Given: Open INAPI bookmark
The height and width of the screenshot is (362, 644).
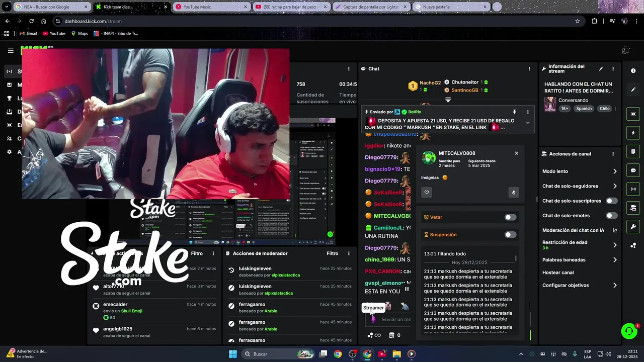Looking at the screenshot, I should (116, 34).
